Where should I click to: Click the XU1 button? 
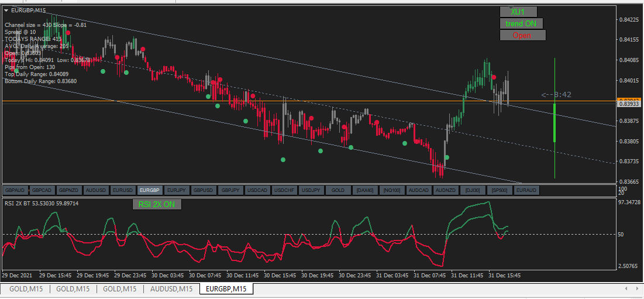coord(518,12)
